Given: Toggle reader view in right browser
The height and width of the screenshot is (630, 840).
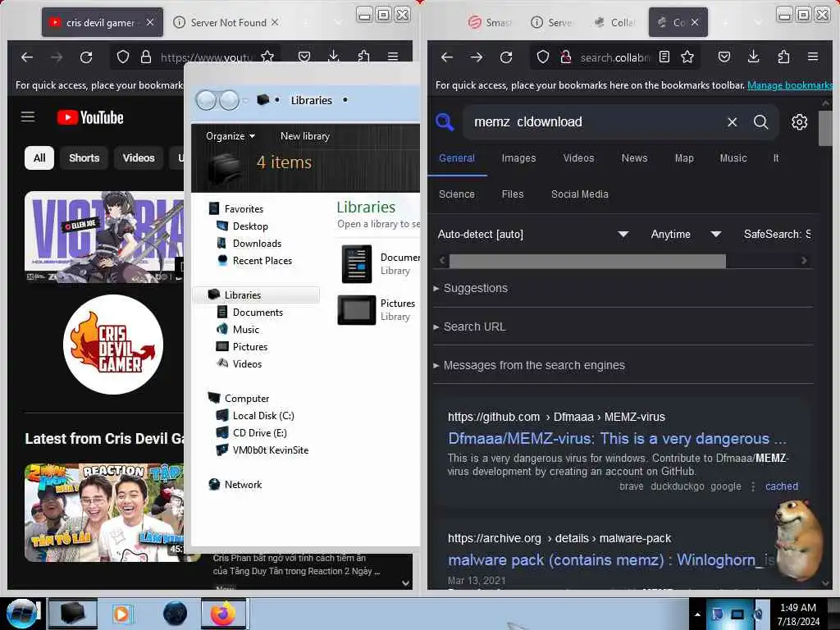Looking at the screenshot, I should click(664, 57).
